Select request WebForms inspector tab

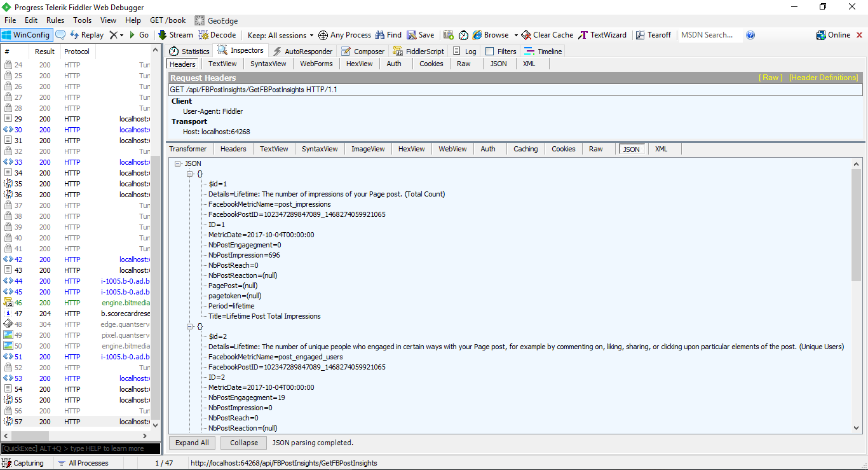[x=316, y=64]
